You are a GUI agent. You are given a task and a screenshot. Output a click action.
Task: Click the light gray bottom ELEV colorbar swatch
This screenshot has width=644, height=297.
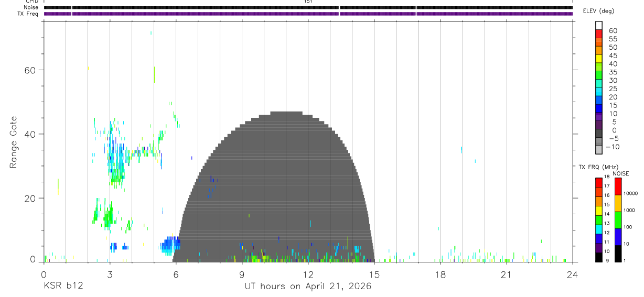coord(599,149)
